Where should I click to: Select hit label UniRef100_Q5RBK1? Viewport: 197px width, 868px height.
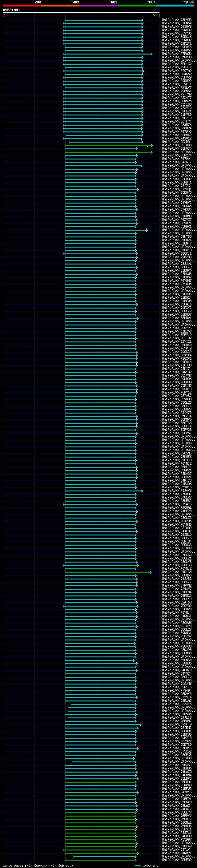[177, 226]
